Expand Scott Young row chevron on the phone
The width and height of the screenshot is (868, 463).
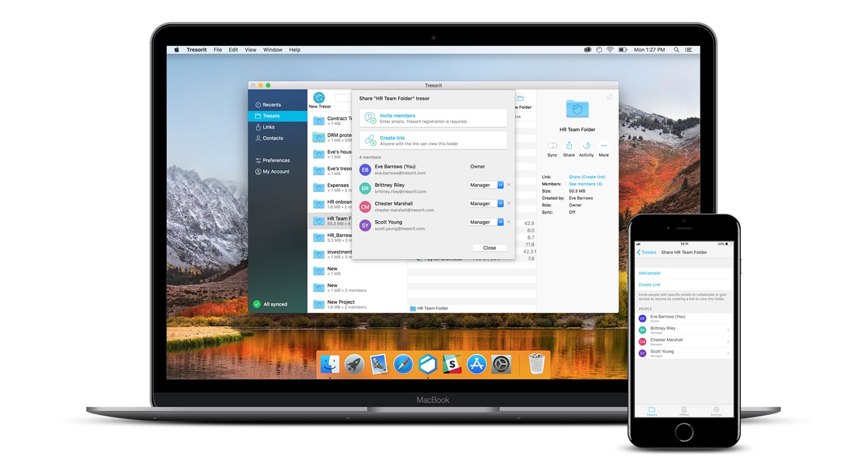coord(728,353)
